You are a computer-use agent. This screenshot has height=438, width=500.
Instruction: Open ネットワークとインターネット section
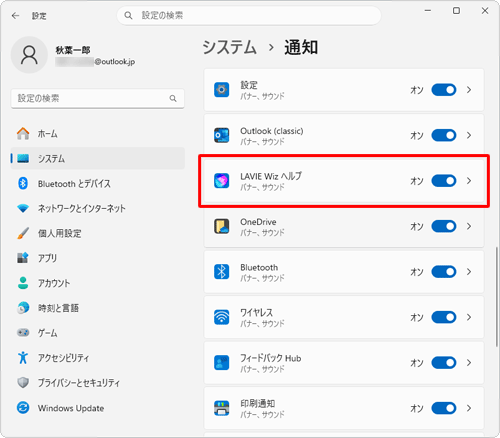coord(97,208)
